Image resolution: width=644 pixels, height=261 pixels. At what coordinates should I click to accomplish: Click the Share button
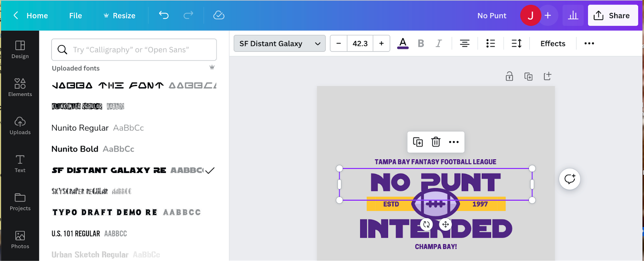[613, 15]
